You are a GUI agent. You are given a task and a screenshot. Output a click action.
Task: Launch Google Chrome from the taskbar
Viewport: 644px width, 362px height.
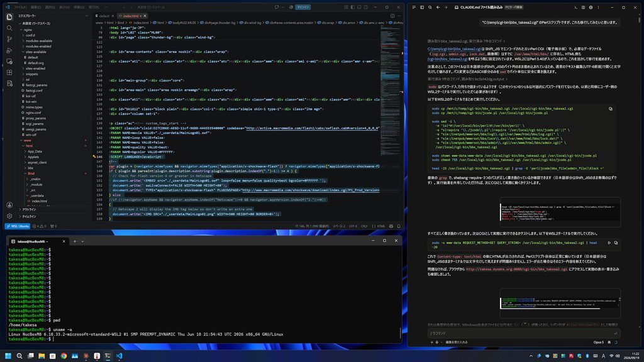pos(64,356)
